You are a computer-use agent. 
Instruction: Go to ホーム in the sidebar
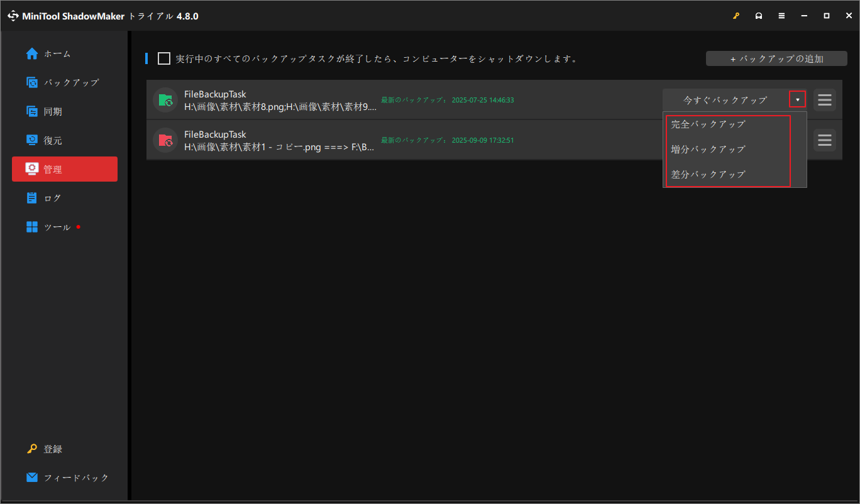(65, 53)
